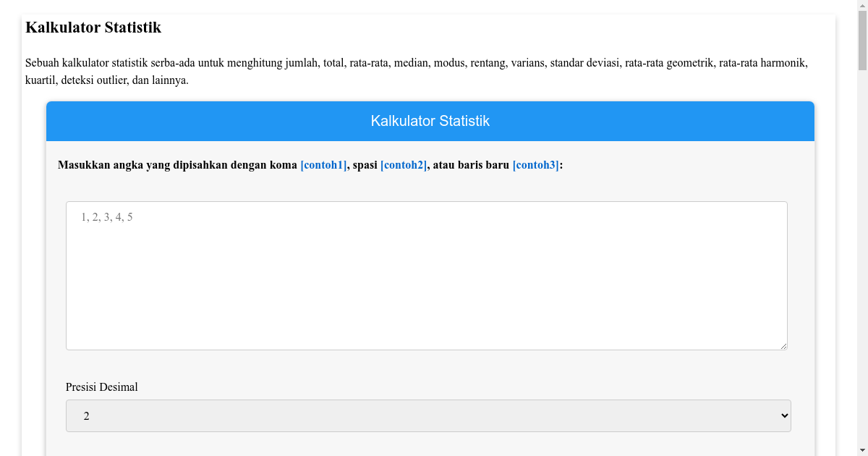This screenshot has height=456, width=868.
Task: Click the dropdown chevron on Presisi Desimal
Action: click(783, 415)
